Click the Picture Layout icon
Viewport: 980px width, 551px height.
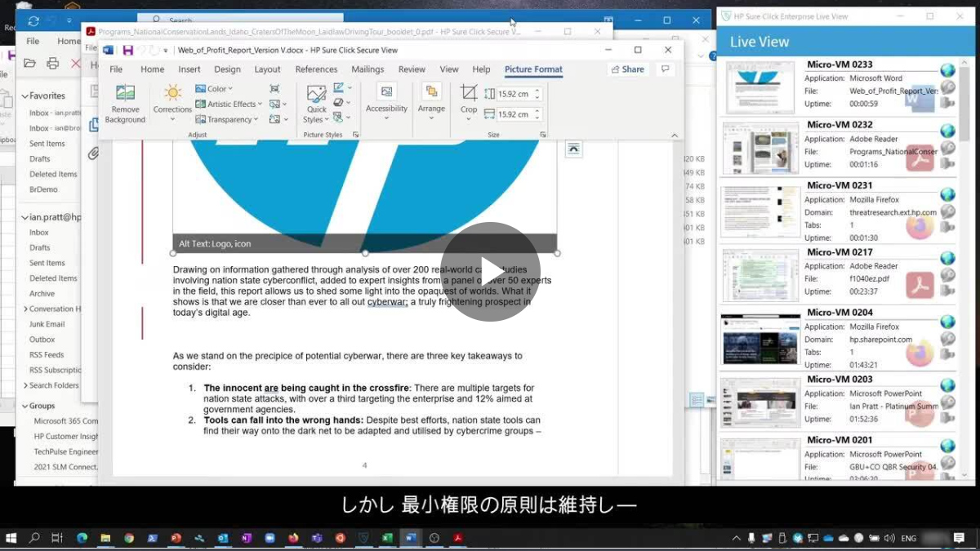(342, 118)
